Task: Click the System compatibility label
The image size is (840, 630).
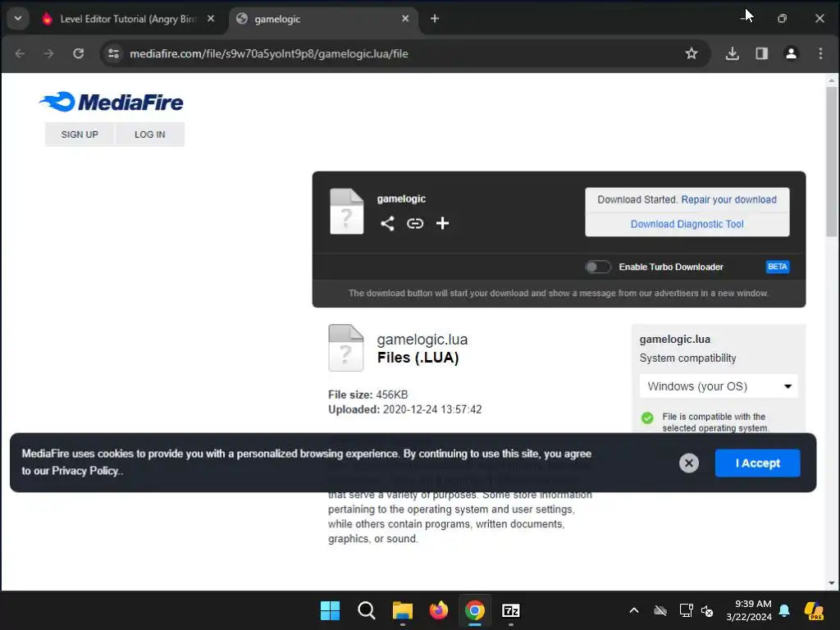Action: click(688, 358)
